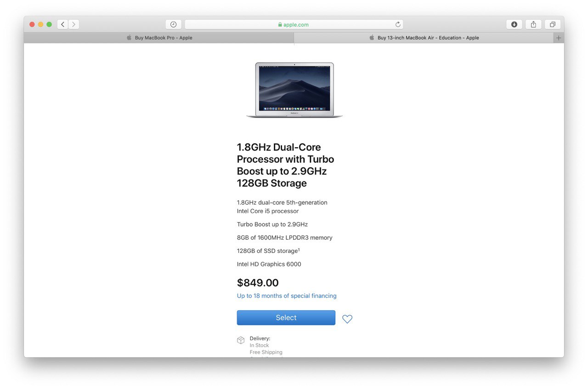This screenshot has height=389, width=588.
Task: Click the Intel HD Graphics 6000 line
Action: [269, 264]
